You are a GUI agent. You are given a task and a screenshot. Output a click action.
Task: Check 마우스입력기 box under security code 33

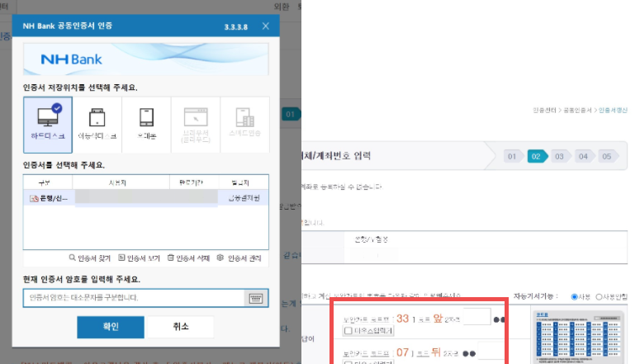coord(348,330)
